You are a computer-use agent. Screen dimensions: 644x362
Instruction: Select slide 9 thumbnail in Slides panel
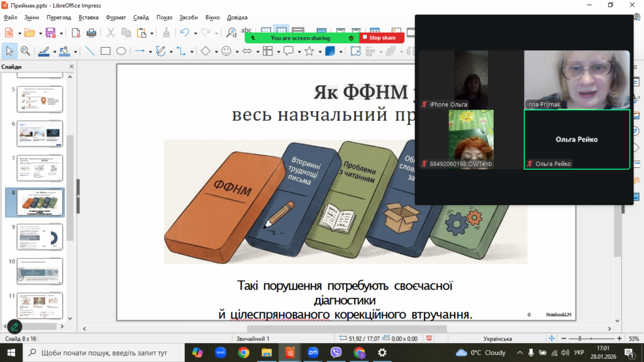[x=40, y=236]
